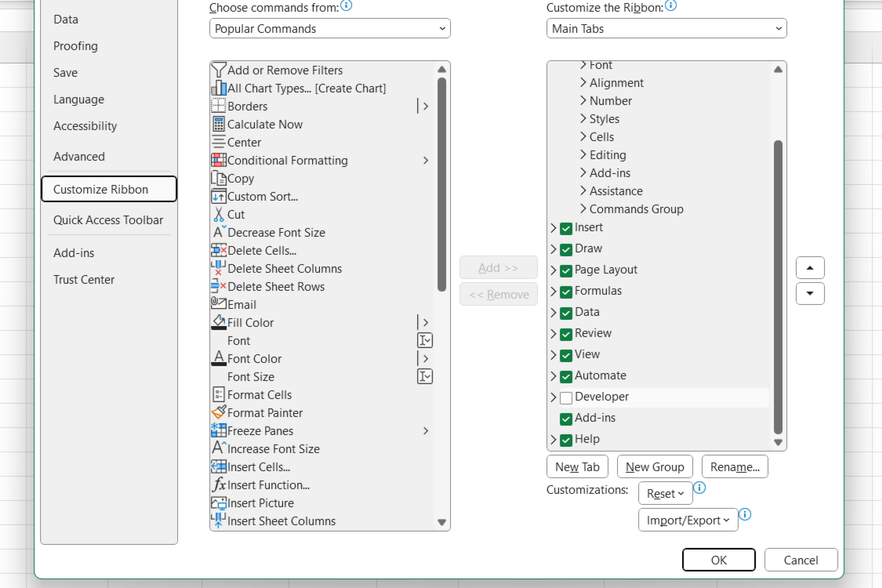Click the Insert Picture icon

tap(218, 503)
